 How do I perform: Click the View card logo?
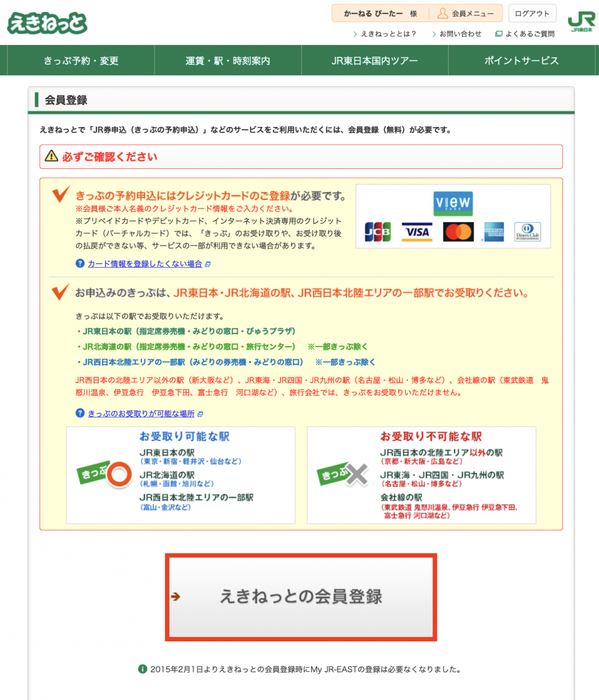click(x=453, y=204)
